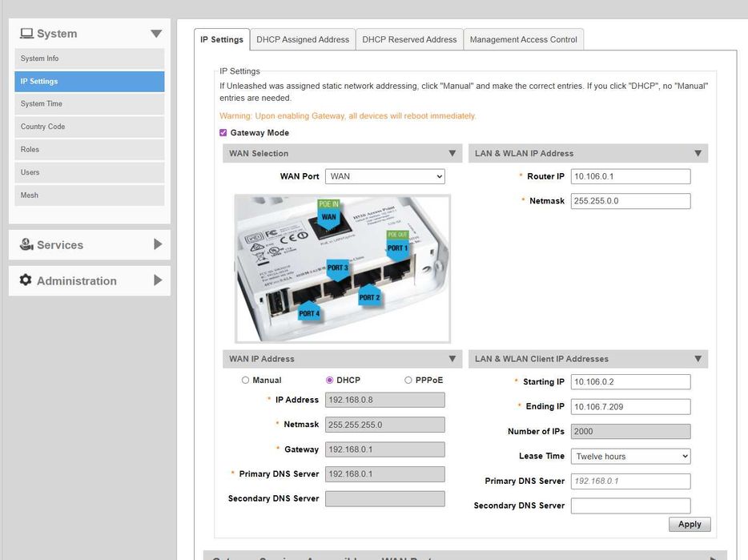Click the PORT 3 label on device image
This screenshot has height=560, width=748.
338,268
